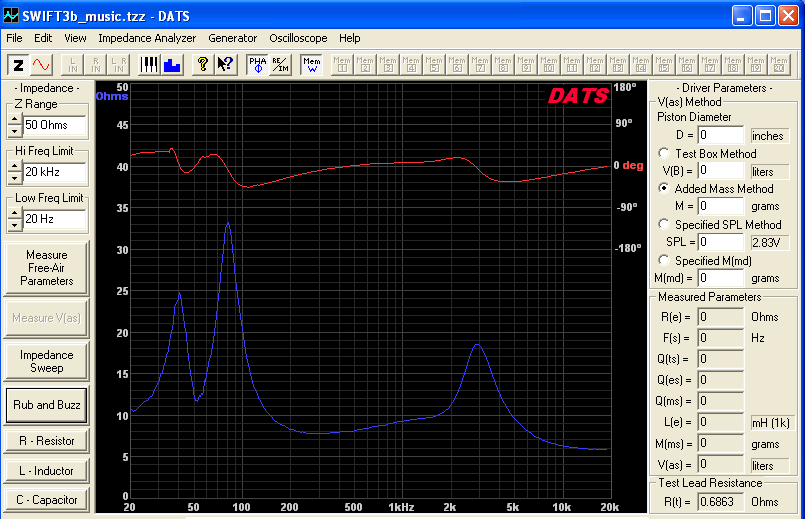
Task: Click the R(e) measured Ohms field
Action: [x=721, y=317]
